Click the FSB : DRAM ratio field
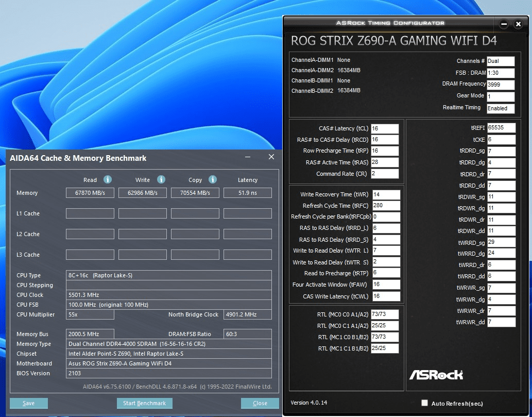The width and height of the screenshot is (532, 417). (x=501, y=73)
